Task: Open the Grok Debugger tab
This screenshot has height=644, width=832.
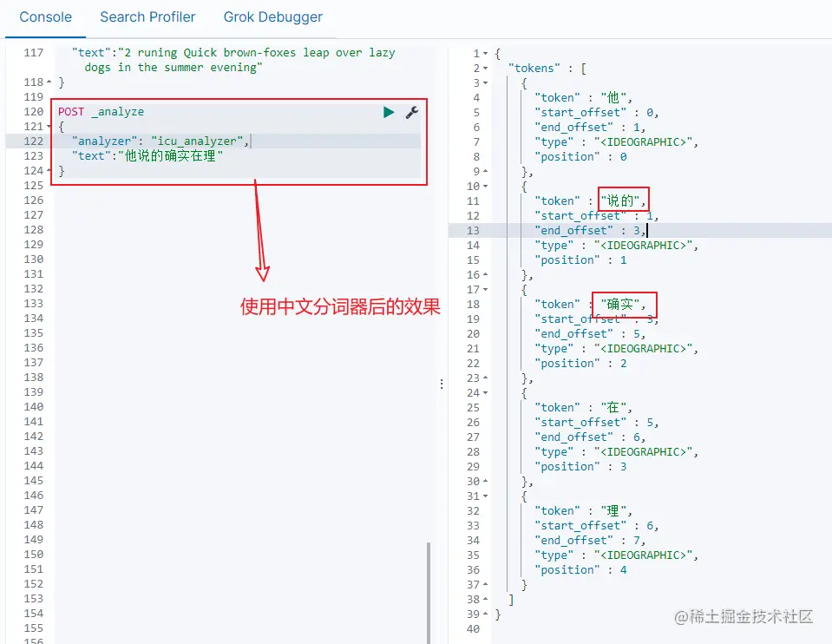Action: coord(272,17)
